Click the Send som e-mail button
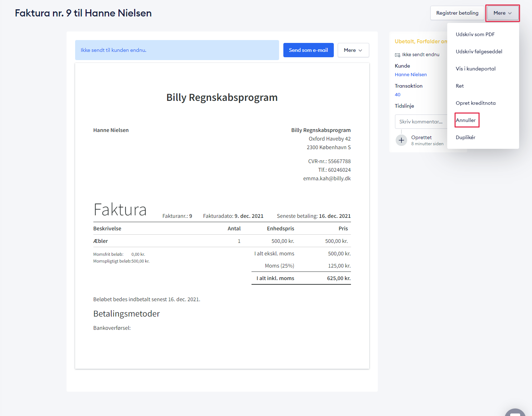 (308, 50)
